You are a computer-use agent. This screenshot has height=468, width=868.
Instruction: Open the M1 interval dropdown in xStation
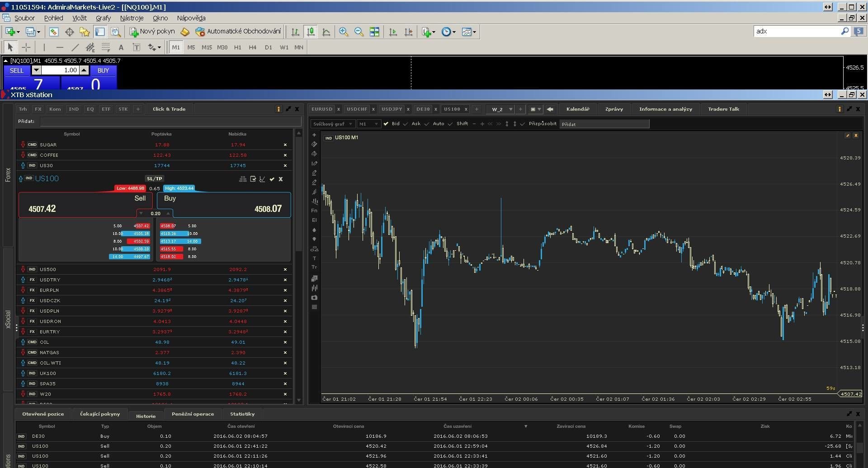coord(368,124)
